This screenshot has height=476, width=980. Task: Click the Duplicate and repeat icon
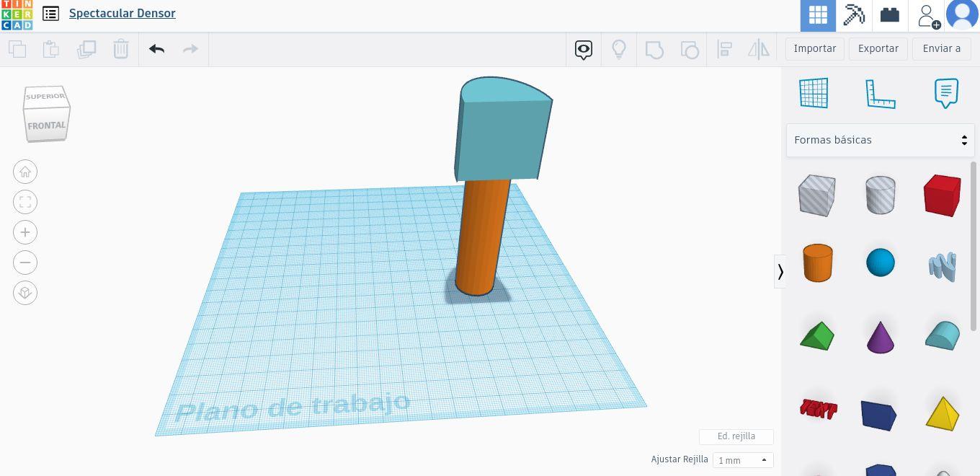tap(86, 49)
